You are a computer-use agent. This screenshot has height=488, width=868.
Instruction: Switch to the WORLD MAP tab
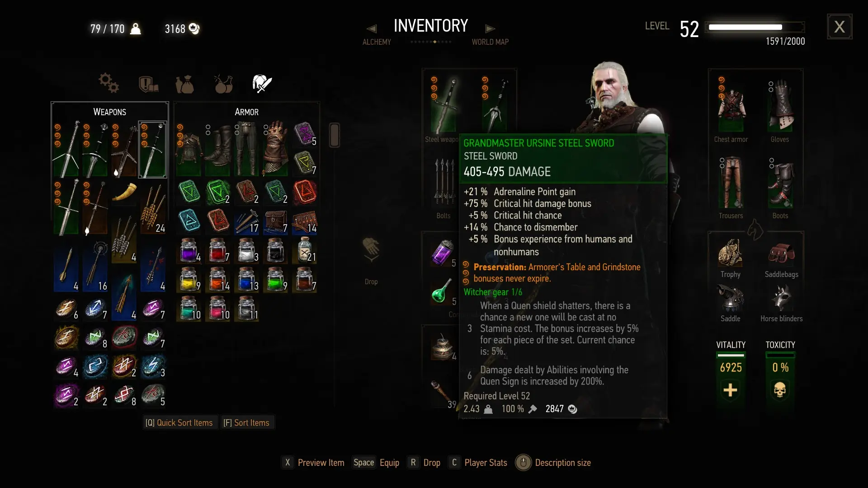point(490,42)
